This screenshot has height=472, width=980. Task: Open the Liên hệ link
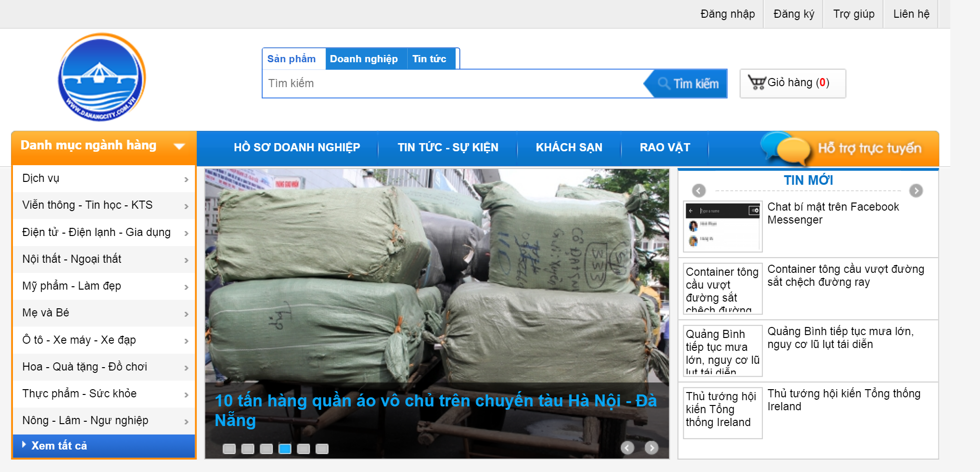[x=911, y=14]
